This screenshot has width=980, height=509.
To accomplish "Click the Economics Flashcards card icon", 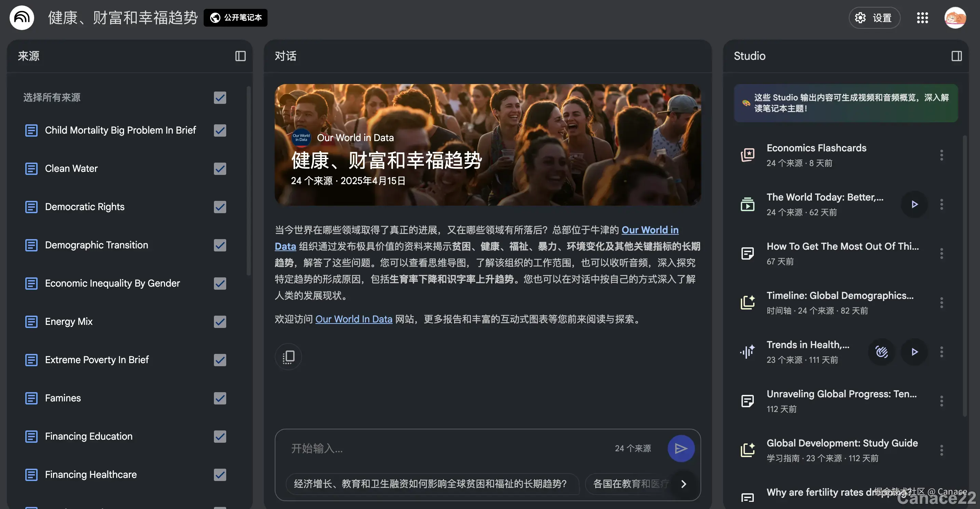I will point(748,155).
